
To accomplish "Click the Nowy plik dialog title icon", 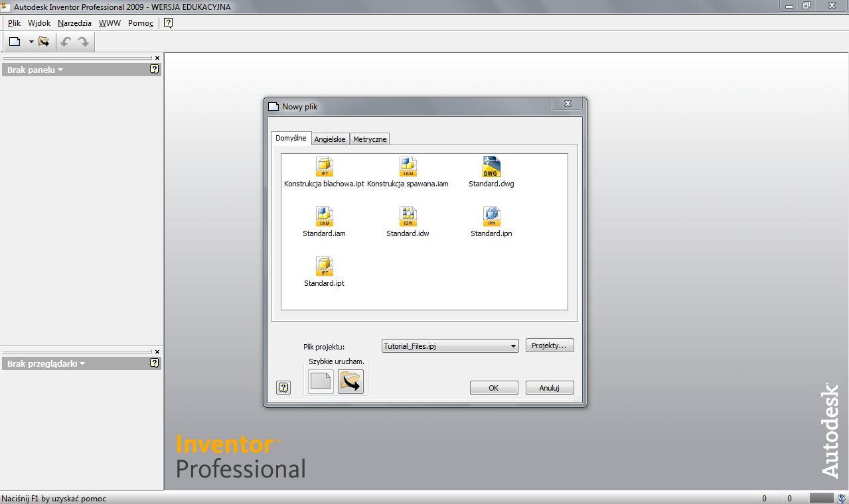I will tap(273, 106).
